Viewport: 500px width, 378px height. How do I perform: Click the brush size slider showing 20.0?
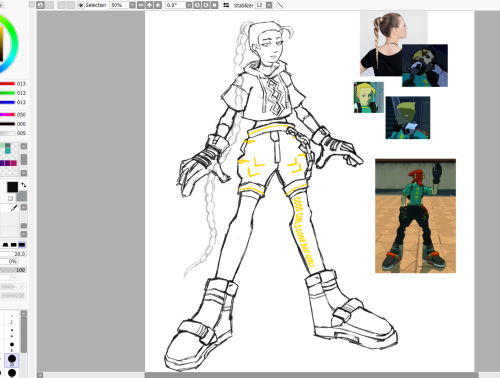pos(13,254)
